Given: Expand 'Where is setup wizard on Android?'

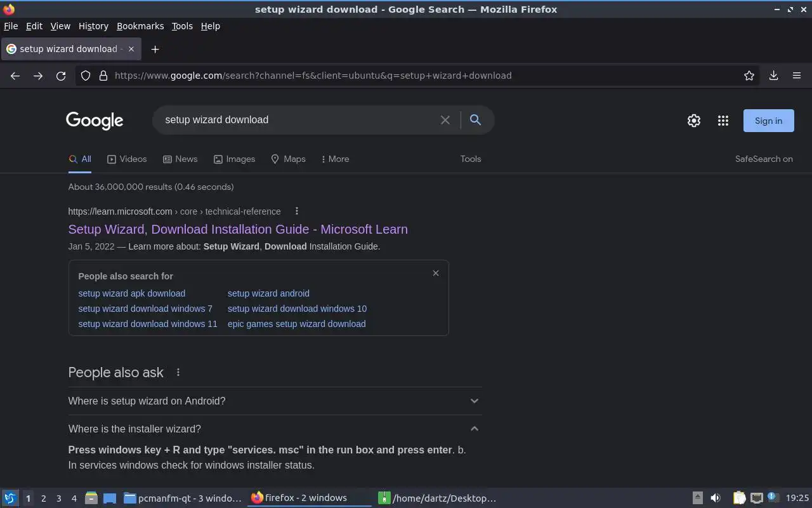Looking at the screenshot, I should pos(275,401).
